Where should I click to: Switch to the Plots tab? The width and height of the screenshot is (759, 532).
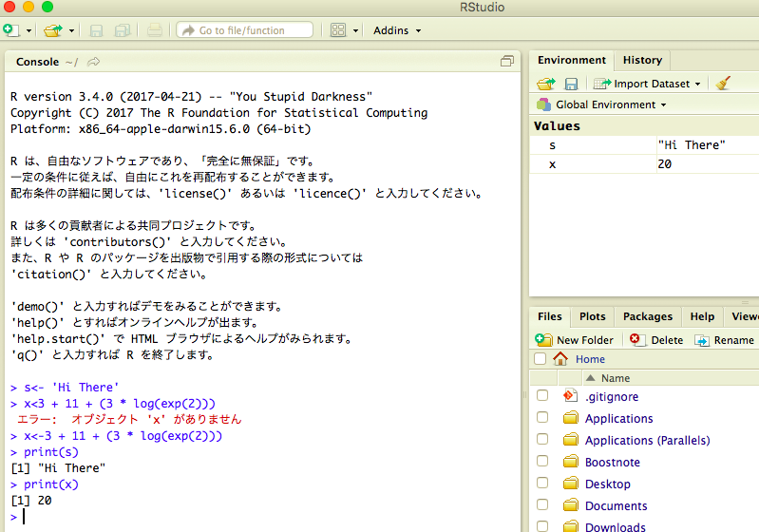pos(593,316)
